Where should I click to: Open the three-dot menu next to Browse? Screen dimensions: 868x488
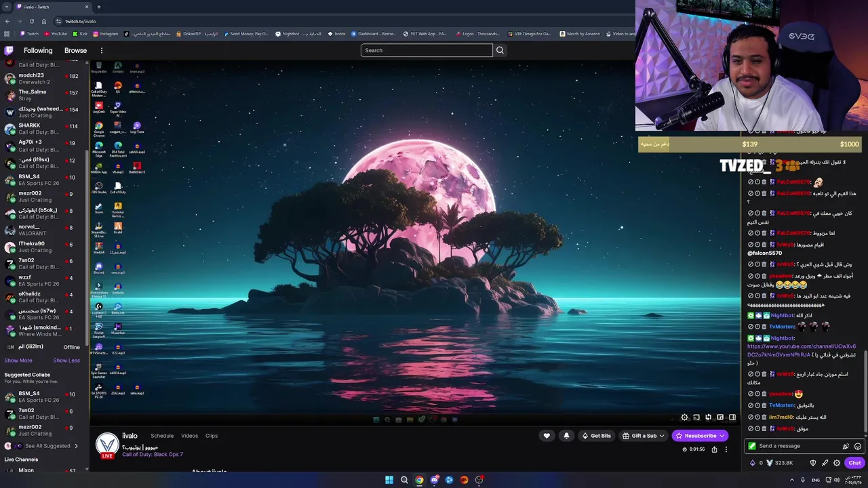[x=102, y=50]
